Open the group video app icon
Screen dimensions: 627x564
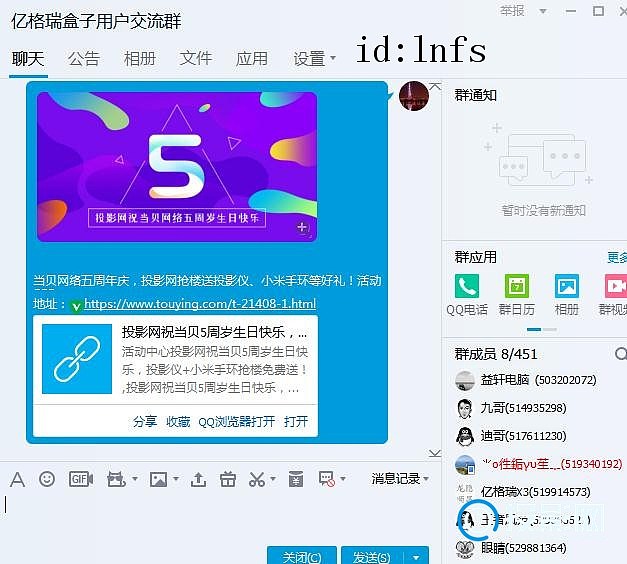[x=616, y=286]
